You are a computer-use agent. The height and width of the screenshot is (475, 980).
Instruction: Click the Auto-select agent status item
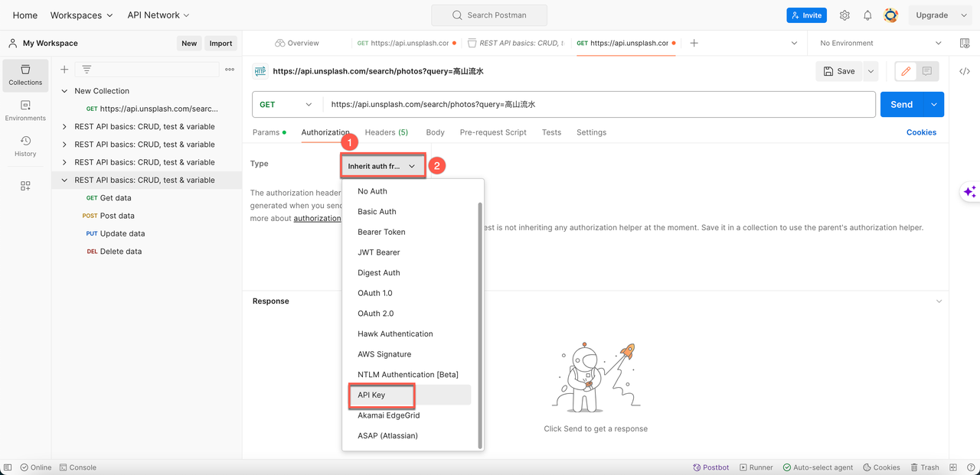click(818, 467)
